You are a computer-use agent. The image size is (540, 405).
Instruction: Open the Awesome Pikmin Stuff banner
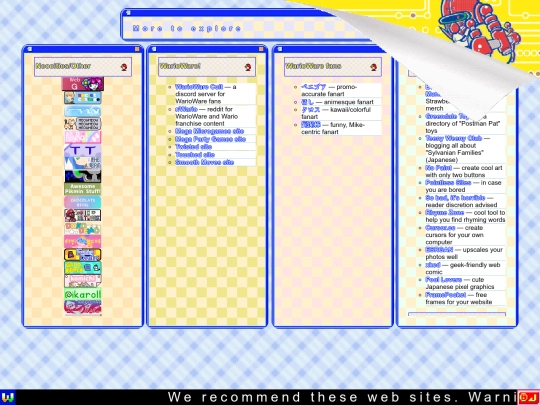pos(83,189)
